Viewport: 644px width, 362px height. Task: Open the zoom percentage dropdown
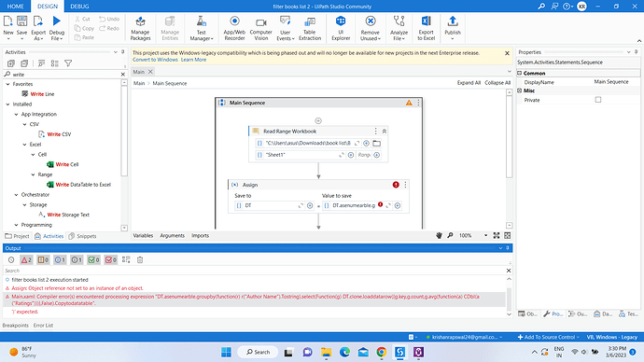tap(485, 236)
